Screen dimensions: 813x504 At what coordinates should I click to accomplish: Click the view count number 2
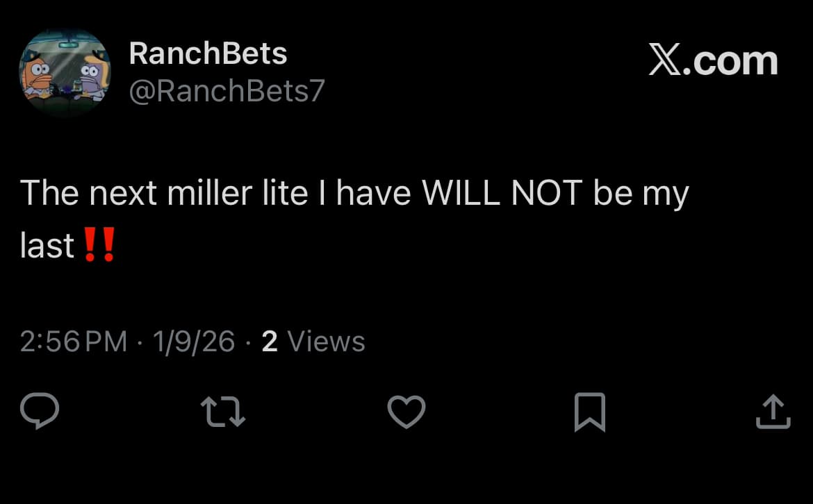click(270, 342)
